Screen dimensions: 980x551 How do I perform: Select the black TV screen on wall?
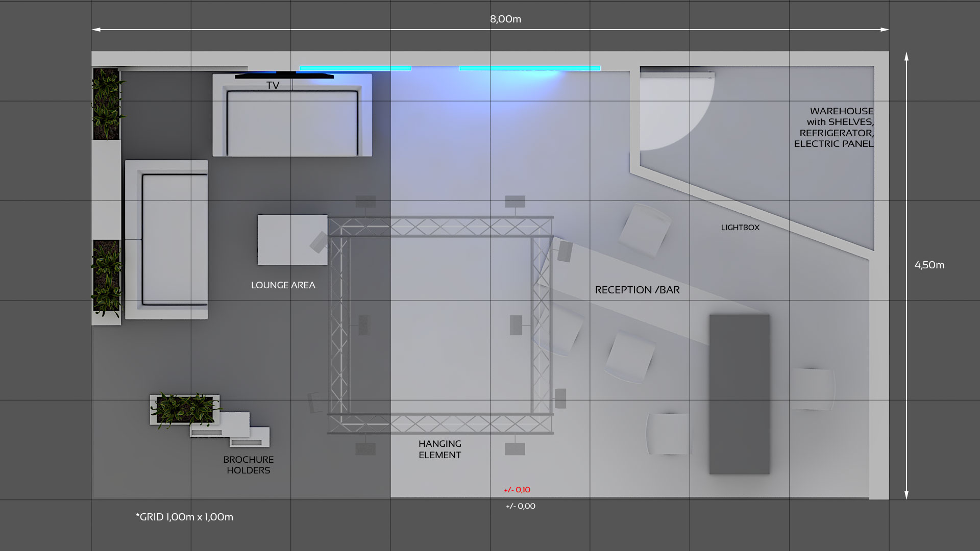(284, 76)
